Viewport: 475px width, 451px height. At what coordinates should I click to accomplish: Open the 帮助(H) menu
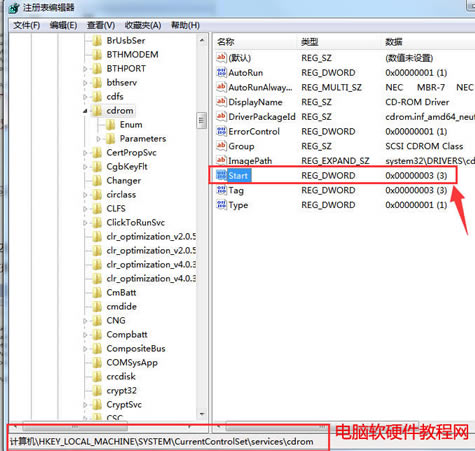coord(185,25)
